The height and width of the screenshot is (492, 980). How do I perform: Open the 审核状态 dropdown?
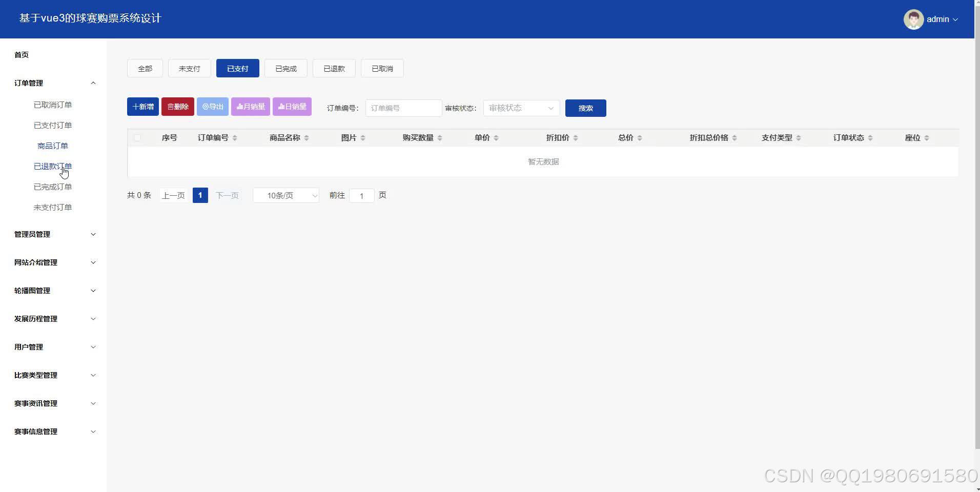(x=521, y=108)
